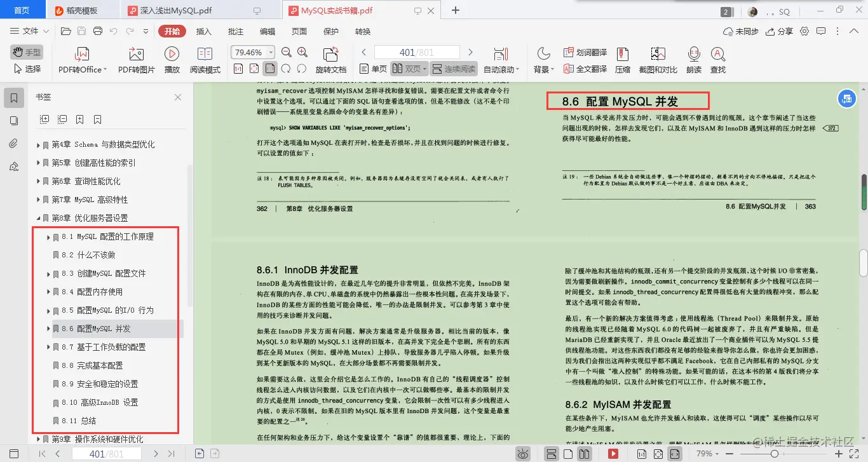Open thumbnails panel from sidebar
The height and width of the screenshot is (462, 868).
coord(14,121)
